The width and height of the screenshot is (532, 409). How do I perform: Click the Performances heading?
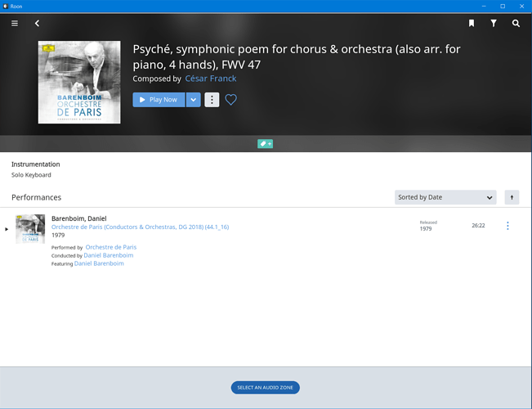36,197
